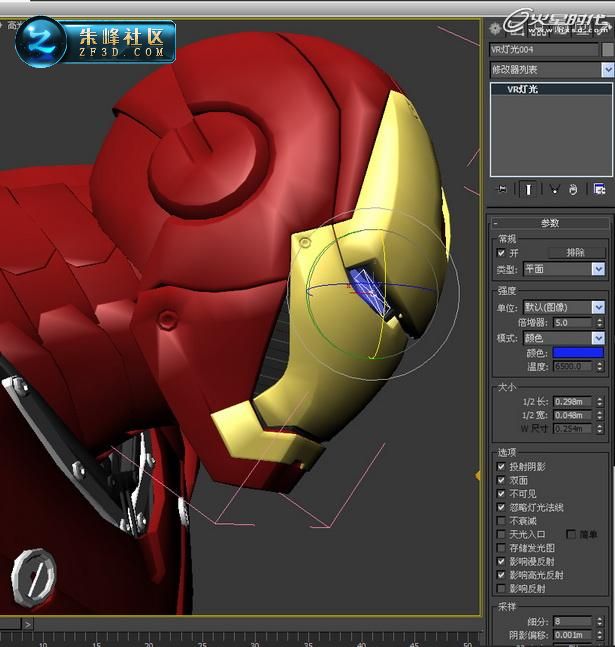Click the 倍增器 value field 5.0
615x647 pixels.
coord(573,323)
